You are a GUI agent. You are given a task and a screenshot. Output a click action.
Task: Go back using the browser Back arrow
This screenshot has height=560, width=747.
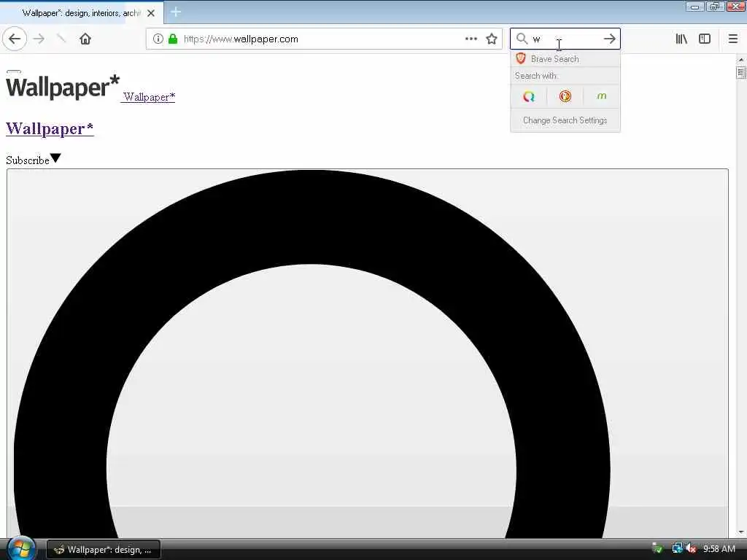15,39
